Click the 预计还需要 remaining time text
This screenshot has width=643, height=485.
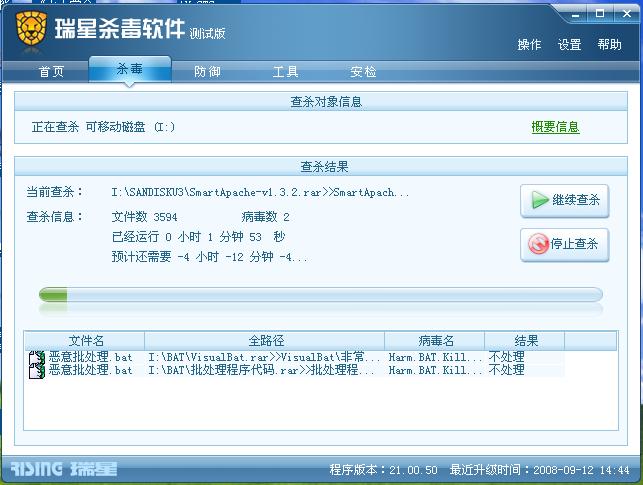(209, 257)
